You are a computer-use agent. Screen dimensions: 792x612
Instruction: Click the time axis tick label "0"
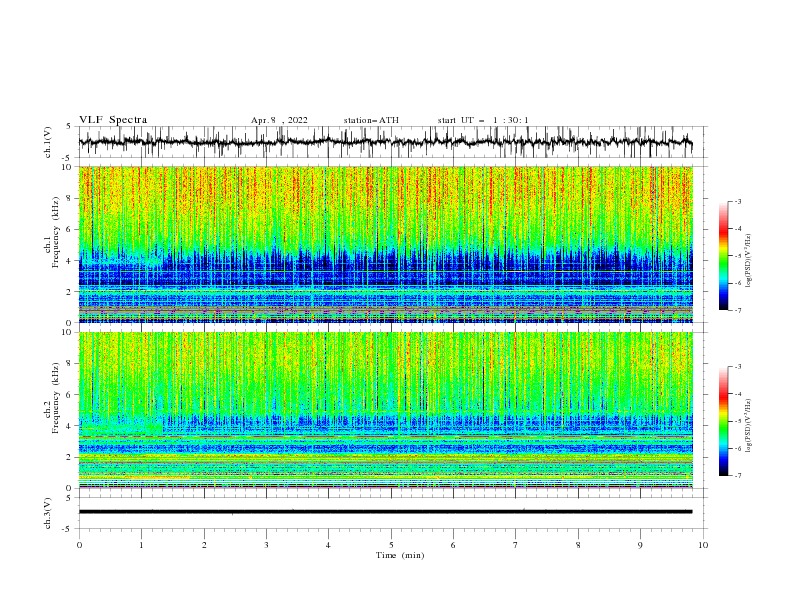coord(79,545)
